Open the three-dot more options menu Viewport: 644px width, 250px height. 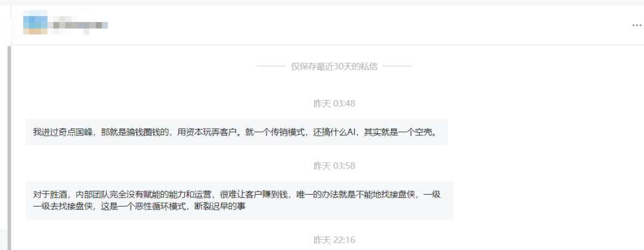636,25
